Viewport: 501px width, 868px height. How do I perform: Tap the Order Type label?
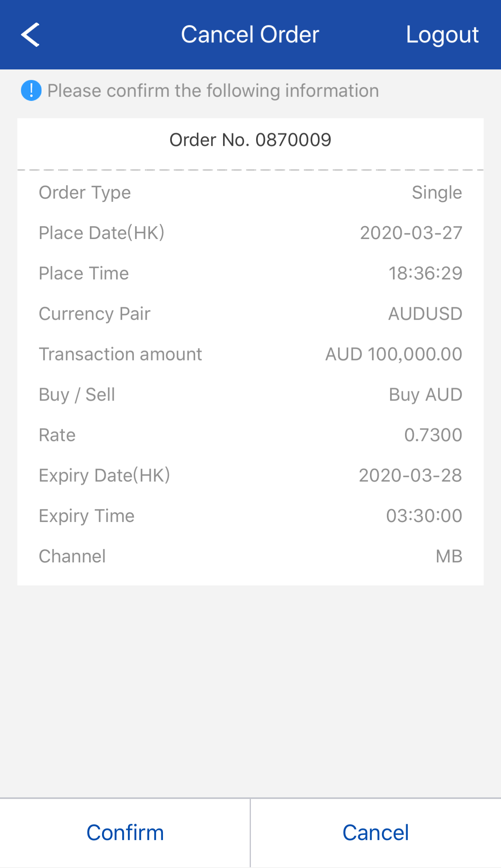coord(85,193)
